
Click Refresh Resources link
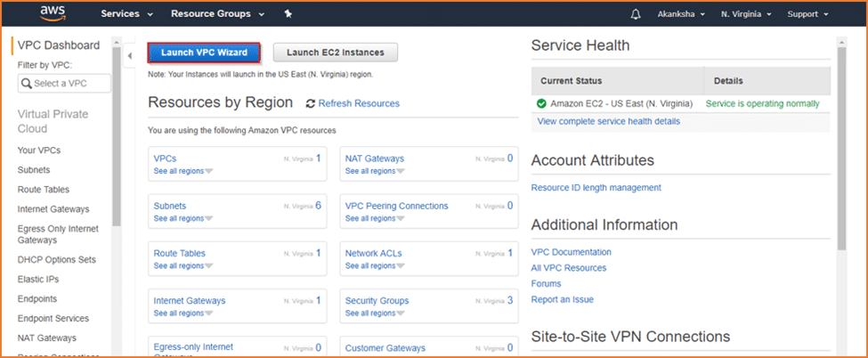[x=359, y=103]
